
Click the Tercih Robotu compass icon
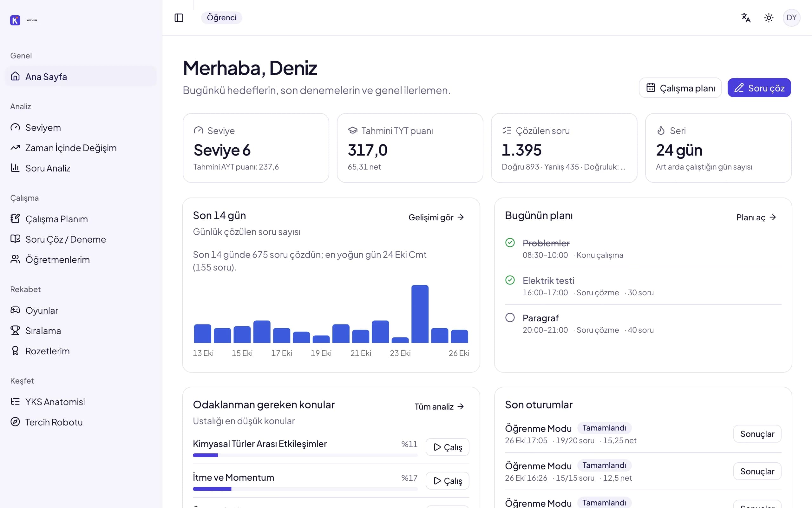(x=15, y=422)
